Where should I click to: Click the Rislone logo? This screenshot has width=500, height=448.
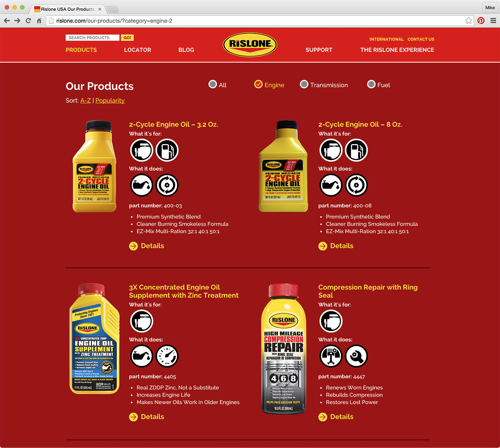tap(250, 45)
